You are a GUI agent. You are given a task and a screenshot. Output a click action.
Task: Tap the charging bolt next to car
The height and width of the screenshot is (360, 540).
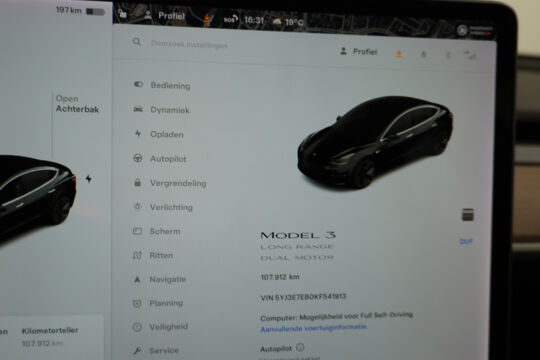[x=89, y=178]
